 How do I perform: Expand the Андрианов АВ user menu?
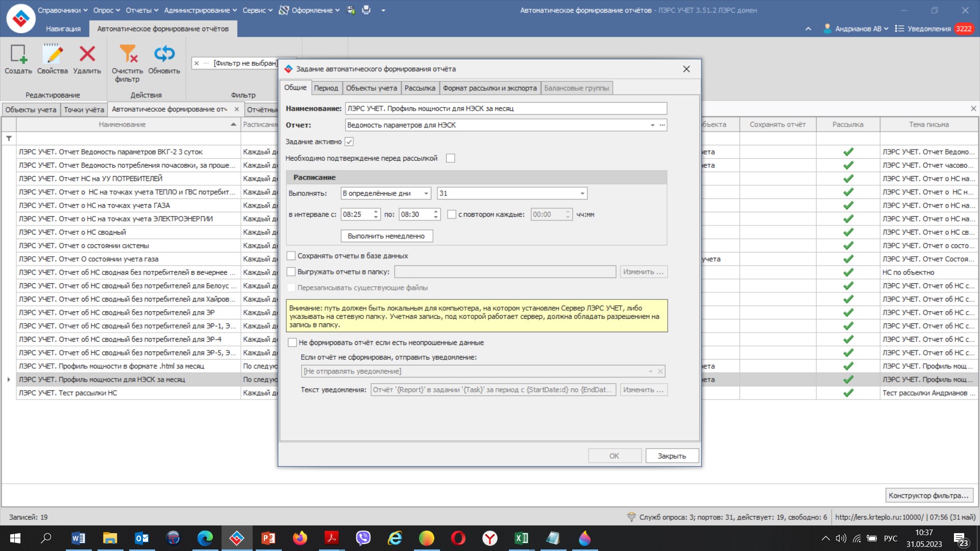click(856, 29)
